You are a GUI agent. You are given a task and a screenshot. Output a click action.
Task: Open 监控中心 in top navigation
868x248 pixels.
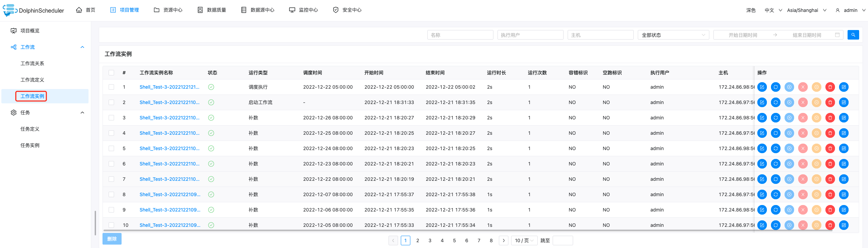pos(303,10)
